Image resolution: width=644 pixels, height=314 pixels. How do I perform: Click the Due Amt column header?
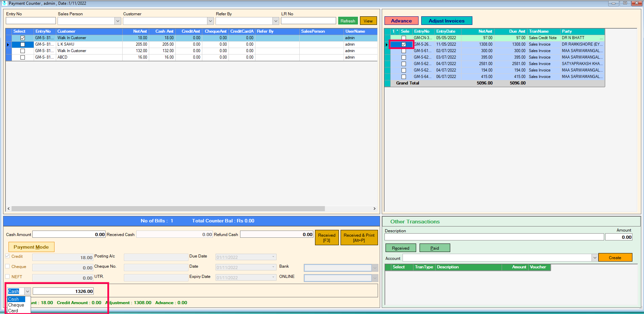(x=511, y=31)
